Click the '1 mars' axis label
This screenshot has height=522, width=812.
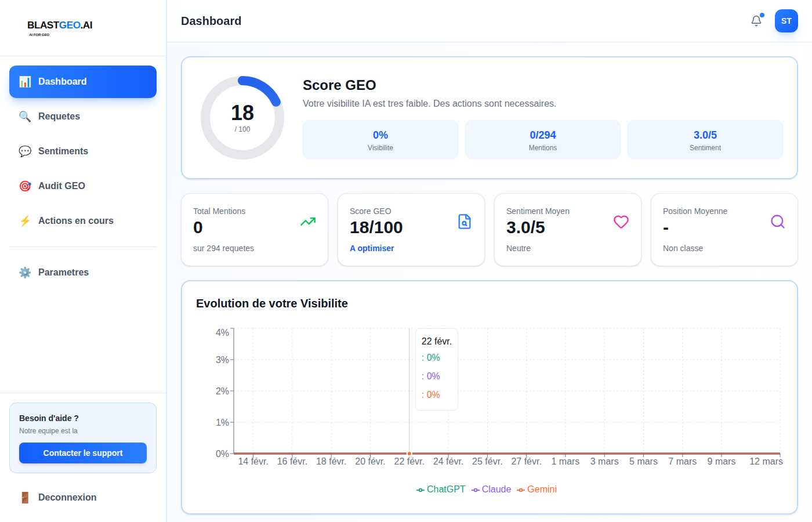coord(565,462)
